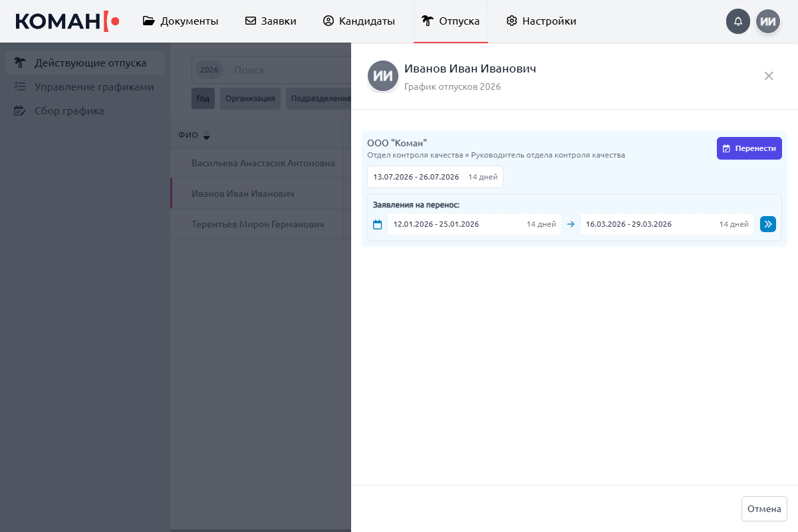Click the notification bell icon
The height and width of the screenshot is (532, 798).
737,21
